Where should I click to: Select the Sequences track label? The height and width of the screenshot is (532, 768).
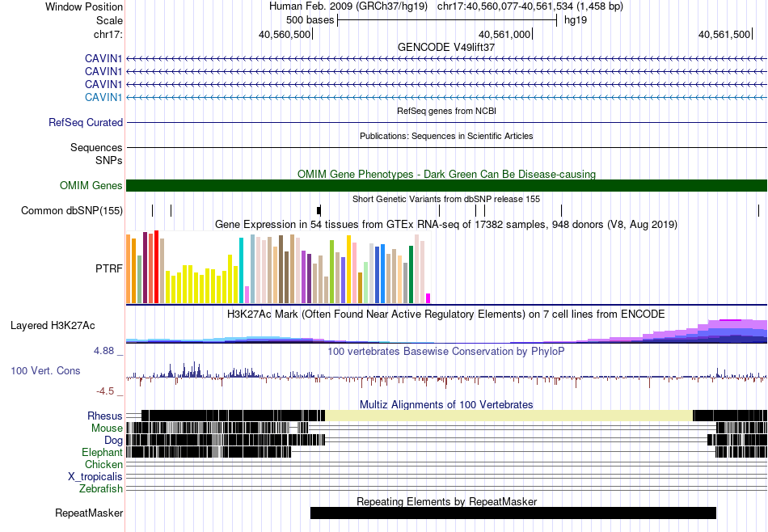click(96, 147)
